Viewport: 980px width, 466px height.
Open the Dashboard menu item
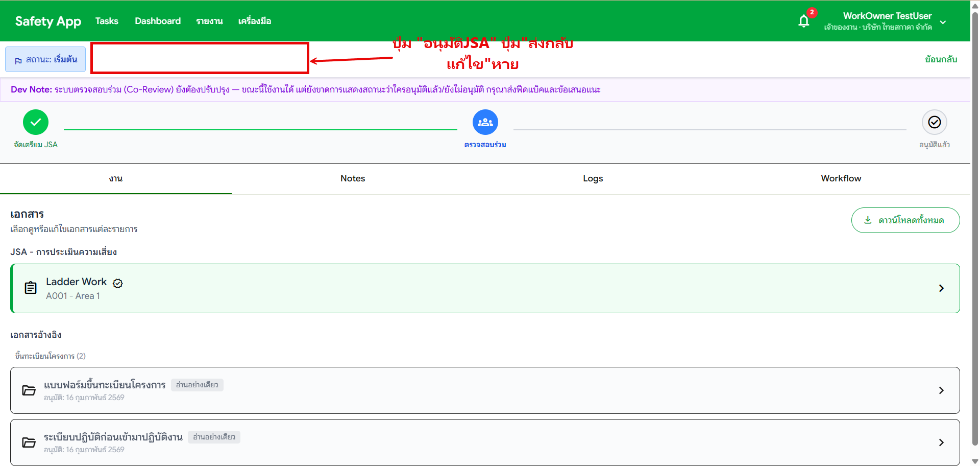click(157, 21)
